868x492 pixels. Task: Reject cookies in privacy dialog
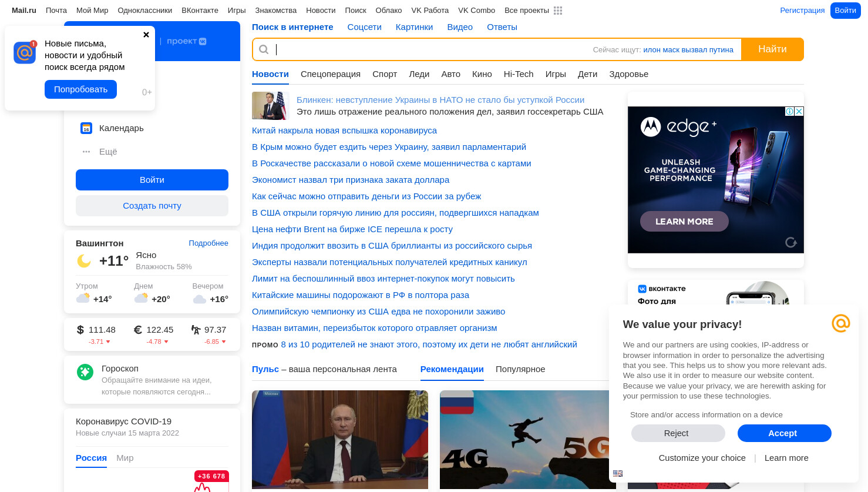(x=678, y=433)
